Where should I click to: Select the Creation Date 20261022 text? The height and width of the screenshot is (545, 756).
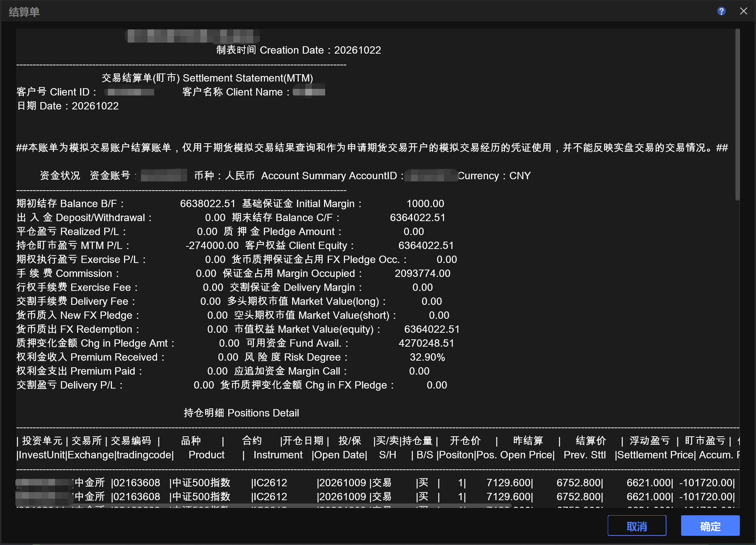(298, 50)
